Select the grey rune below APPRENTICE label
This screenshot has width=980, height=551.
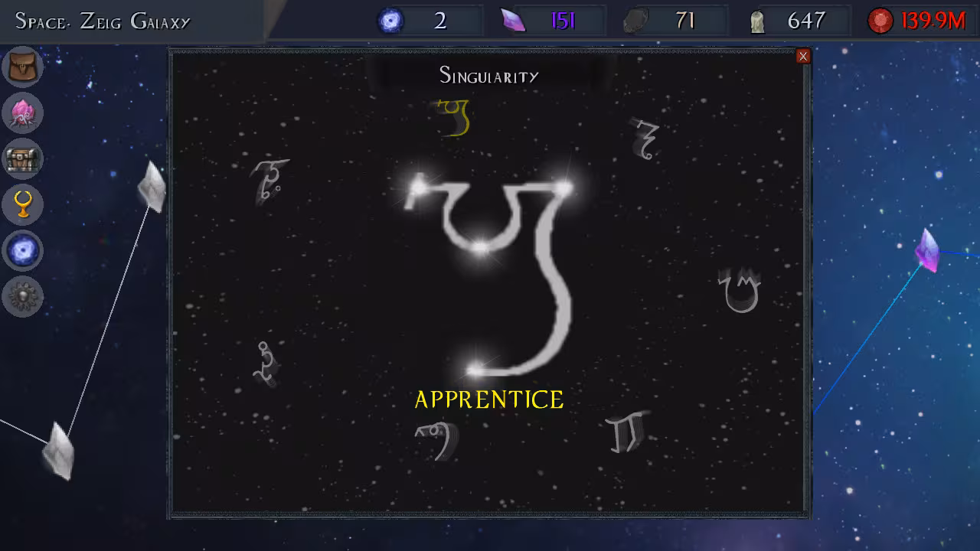click(x=438, y=441)
